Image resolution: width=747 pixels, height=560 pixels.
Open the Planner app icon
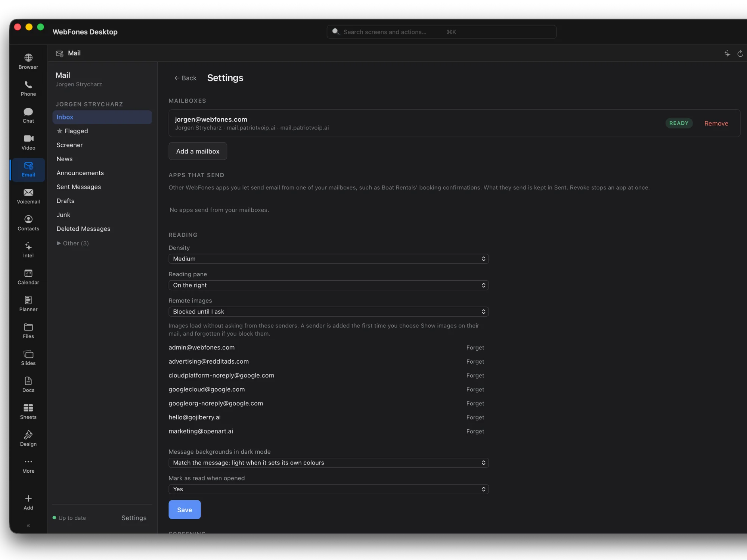[28, 304]
